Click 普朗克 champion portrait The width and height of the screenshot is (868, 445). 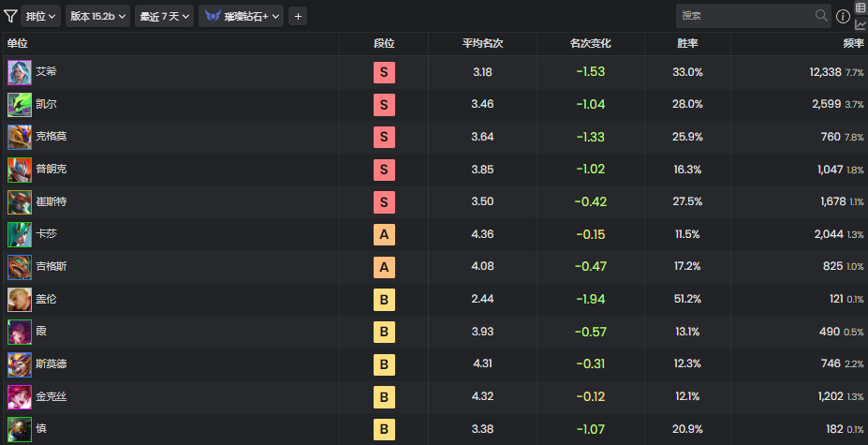20,170
